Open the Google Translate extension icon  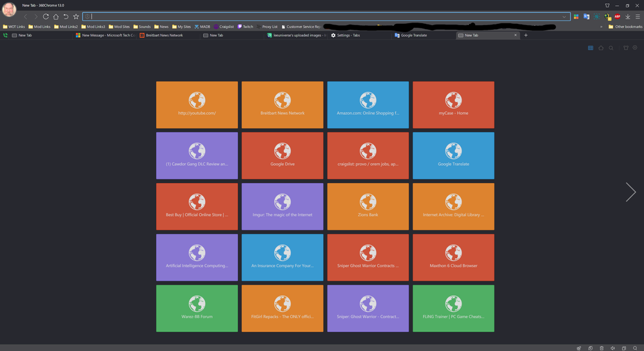[x=586, y=16]
